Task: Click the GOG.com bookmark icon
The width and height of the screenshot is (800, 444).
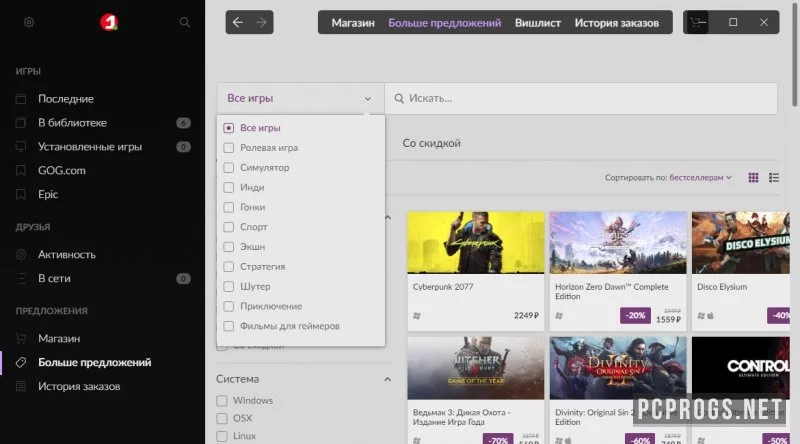Action: click(21, 170)
